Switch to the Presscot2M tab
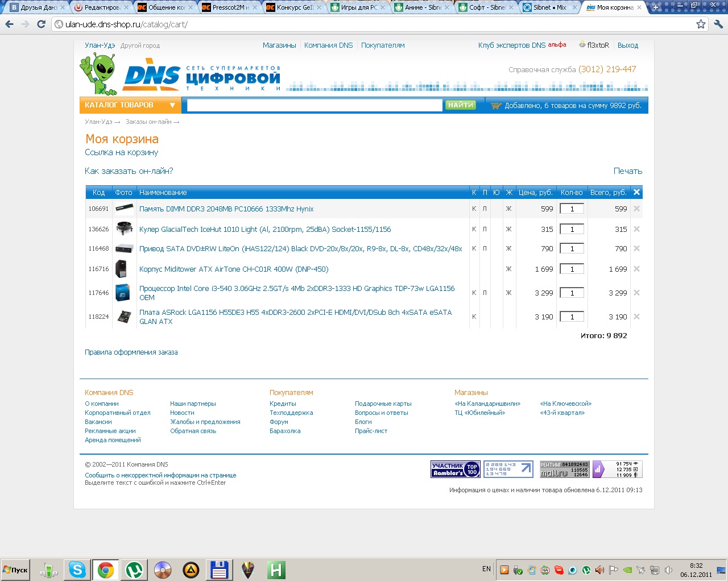The height and width of the screenshot is (582, 728). coord(230,7)
